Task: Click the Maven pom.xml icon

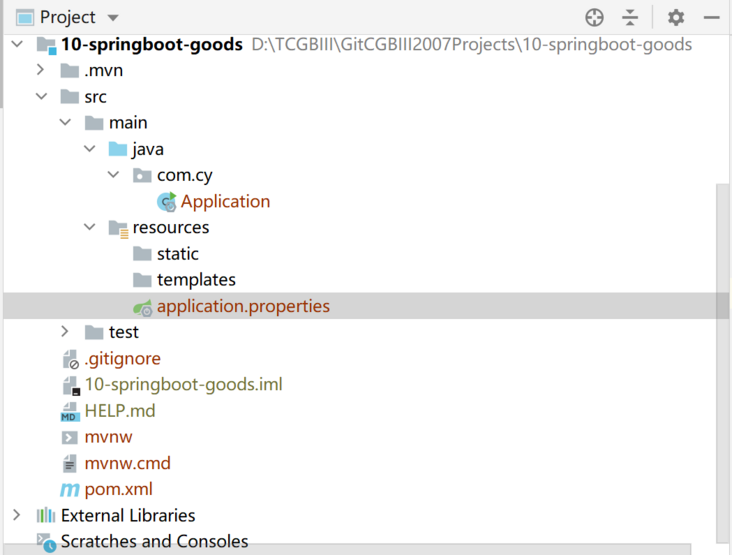Action: 69,490
